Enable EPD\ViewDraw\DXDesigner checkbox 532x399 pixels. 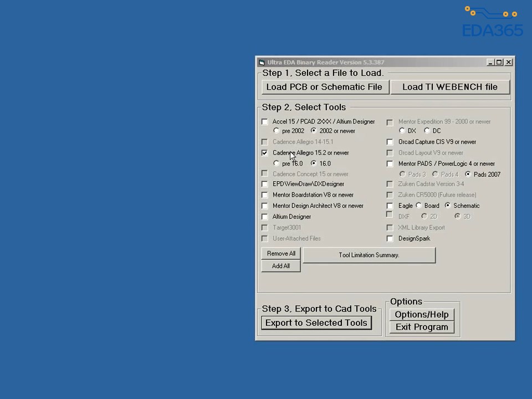click(x=265, y=184)
